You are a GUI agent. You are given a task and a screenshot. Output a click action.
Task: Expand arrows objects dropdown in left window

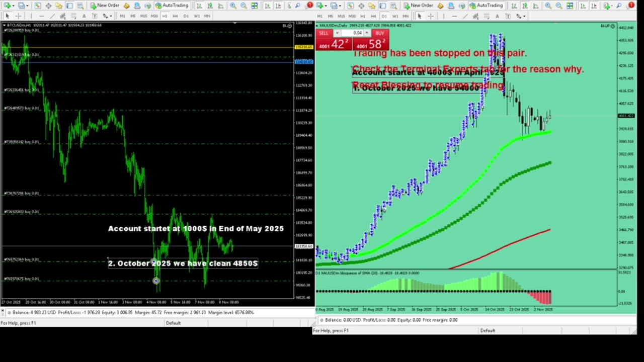pos(111,16)
